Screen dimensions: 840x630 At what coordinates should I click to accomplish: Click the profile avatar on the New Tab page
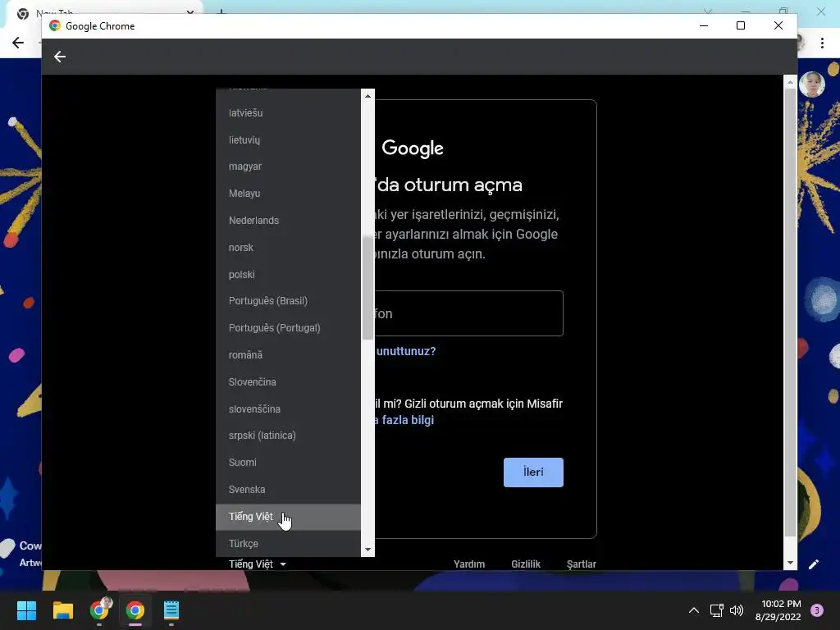811,84
